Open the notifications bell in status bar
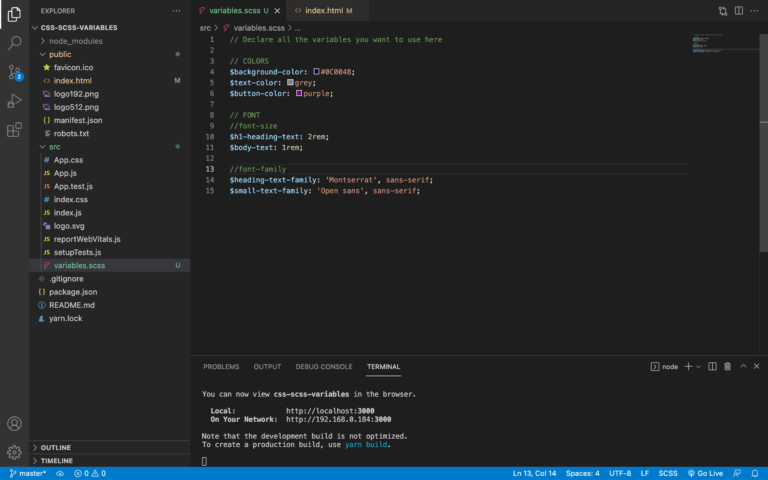Image resolution: width=768 pixels, height=480 pixels. pyautogui.click(x=756, y=473)
